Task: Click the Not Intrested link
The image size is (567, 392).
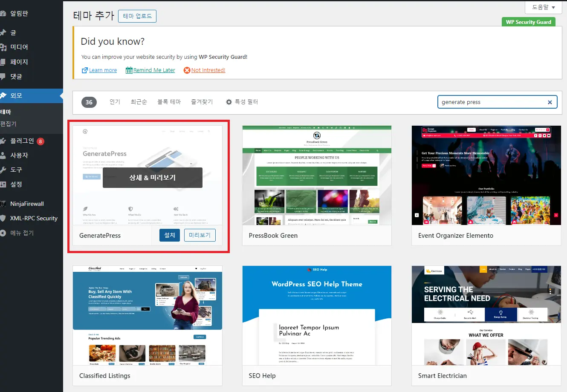Action: pos(208,70)
